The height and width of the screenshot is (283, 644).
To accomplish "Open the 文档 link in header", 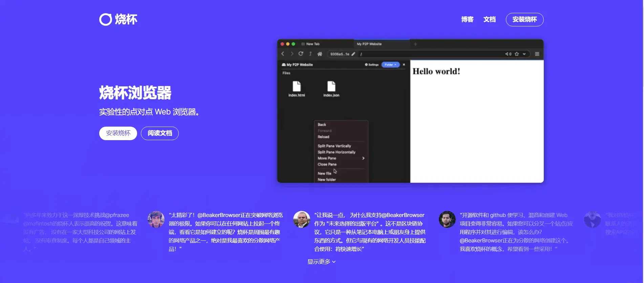I will click(x=490, y=19).
